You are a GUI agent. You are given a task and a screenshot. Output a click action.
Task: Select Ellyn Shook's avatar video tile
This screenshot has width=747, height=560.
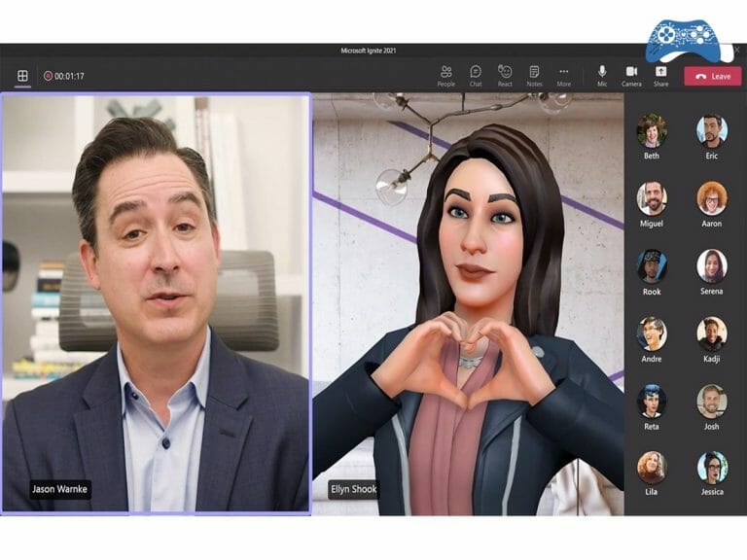[467, 303]
